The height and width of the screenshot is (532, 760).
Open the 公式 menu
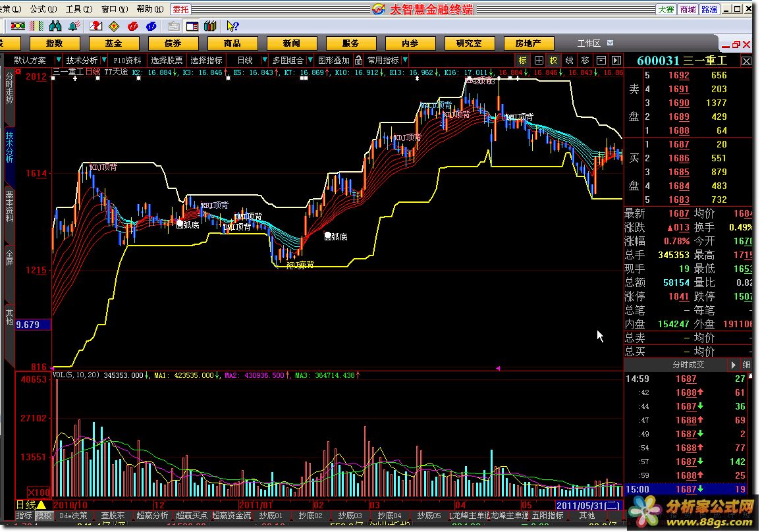(43, 9)
